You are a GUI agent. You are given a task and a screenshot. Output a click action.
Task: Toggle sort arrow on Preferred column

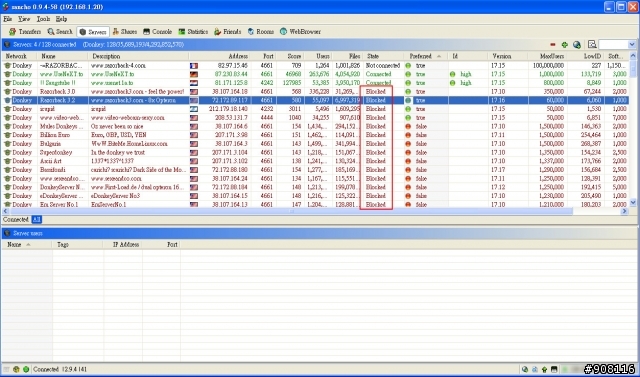[x=439, y=56]
